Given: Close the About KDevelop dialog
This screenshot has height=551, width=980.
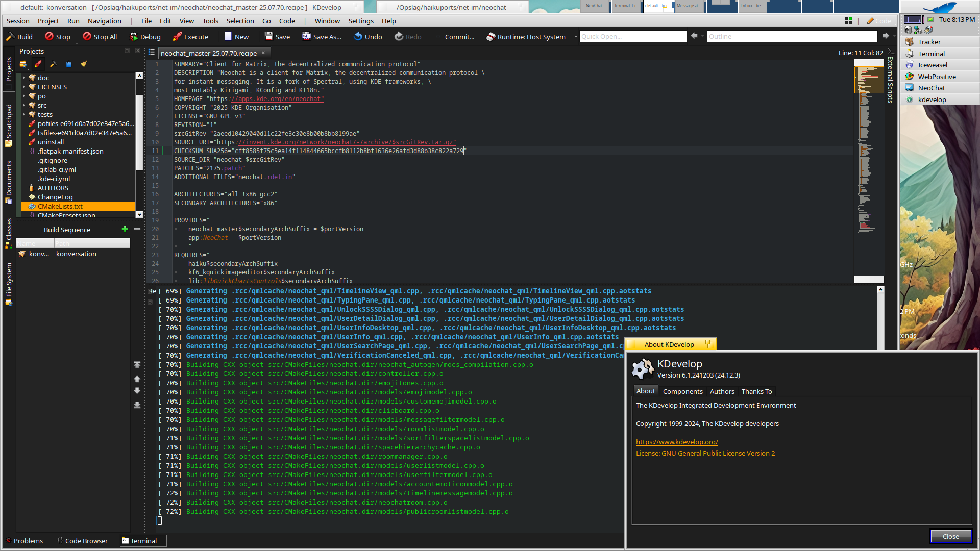Looking at the screenshot, I should 950,536.
